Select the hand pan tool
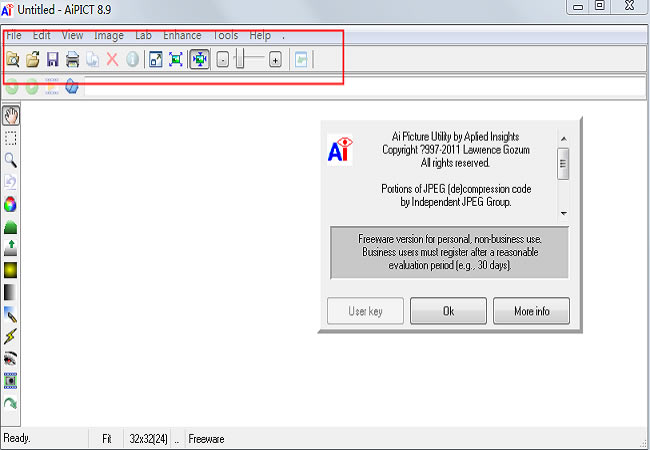The image size is (650, 450). [11, 117]
